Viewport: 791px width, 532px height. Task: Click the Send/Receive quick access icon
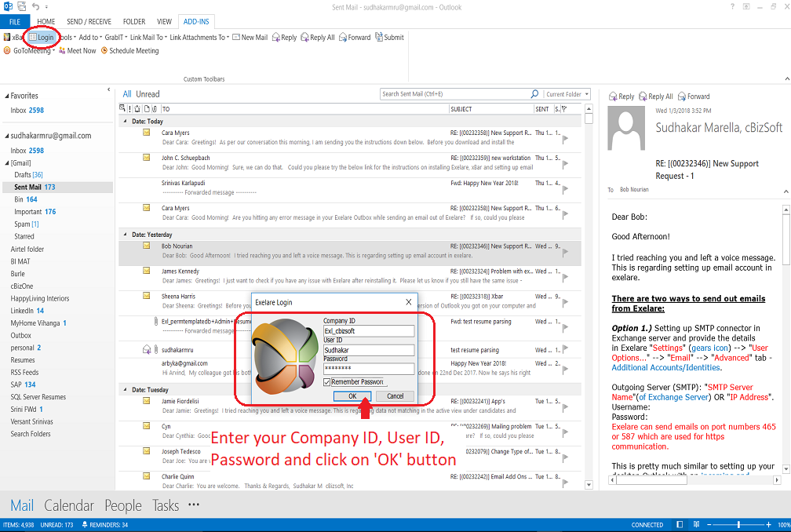tap(22, 6)
